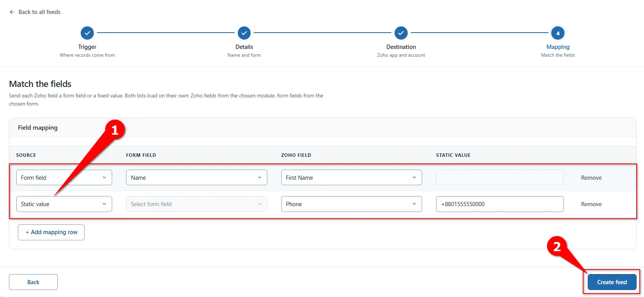This screenshot has height=297, width=644.
Task: Click the Back button
Action: click(x=33, y=282)
